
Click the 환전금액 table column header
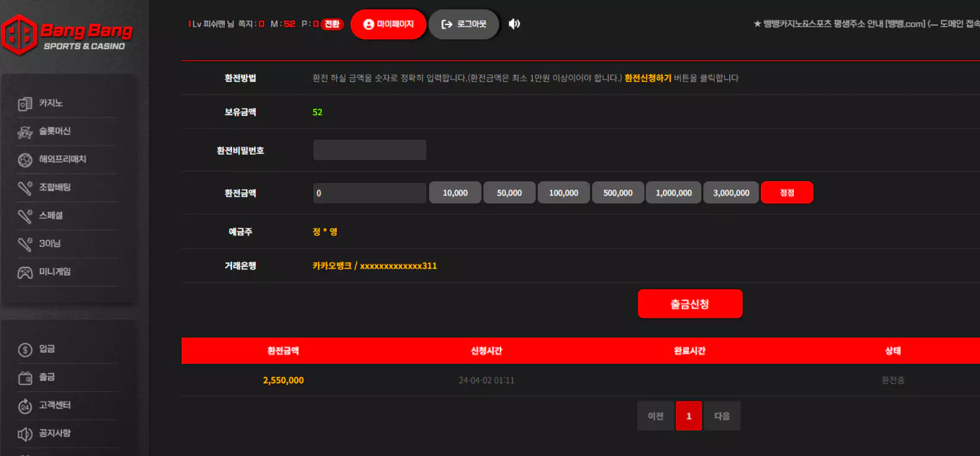tap(283, 351)
